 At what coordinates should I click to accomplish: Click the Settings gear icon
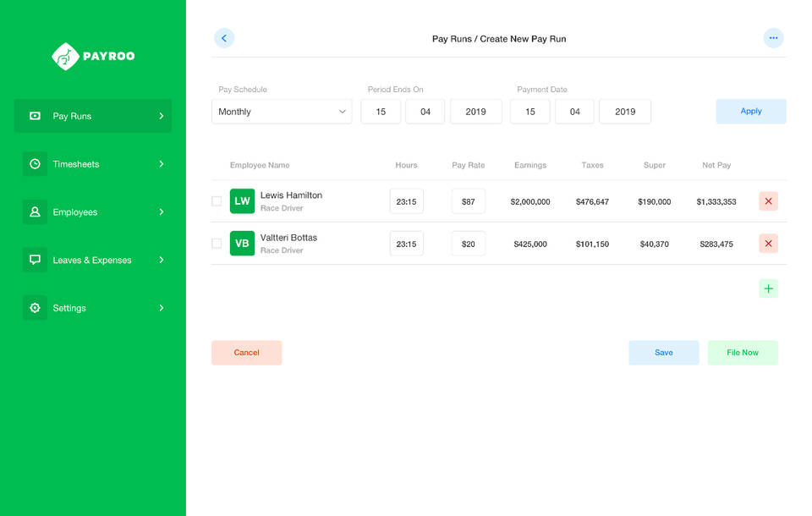(x=35, y=308)
